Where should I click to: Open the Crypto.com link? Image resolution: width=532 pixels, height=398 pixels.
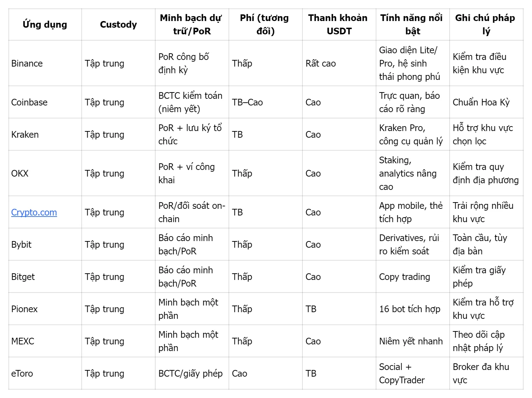[34, 212]
